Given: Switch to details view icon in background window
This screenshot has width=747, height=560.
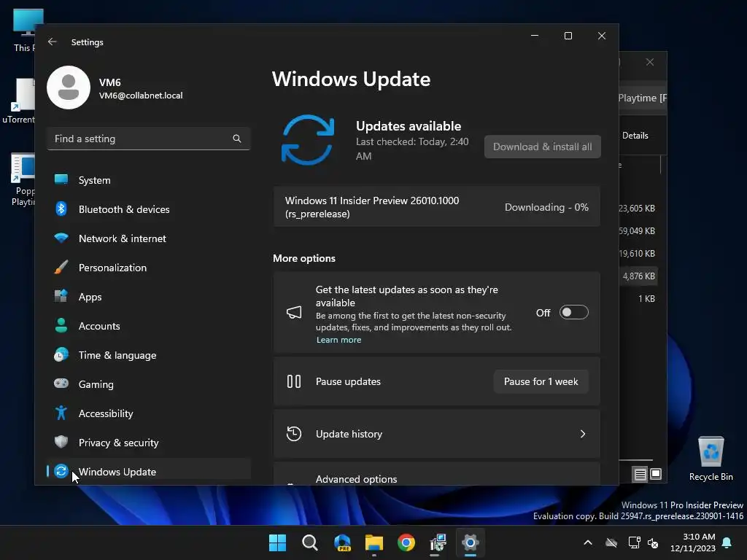Looking at the screenshot, I should tap(640, 474).
